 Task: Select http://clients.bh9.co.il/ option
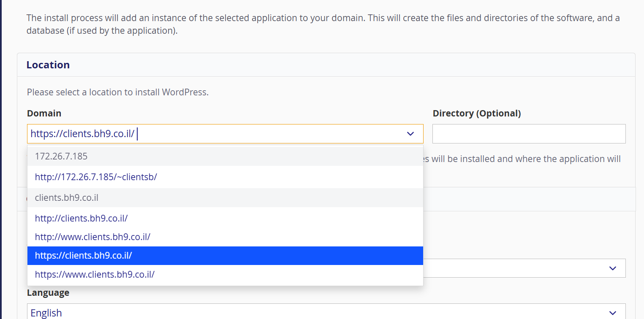coord(225,219)
